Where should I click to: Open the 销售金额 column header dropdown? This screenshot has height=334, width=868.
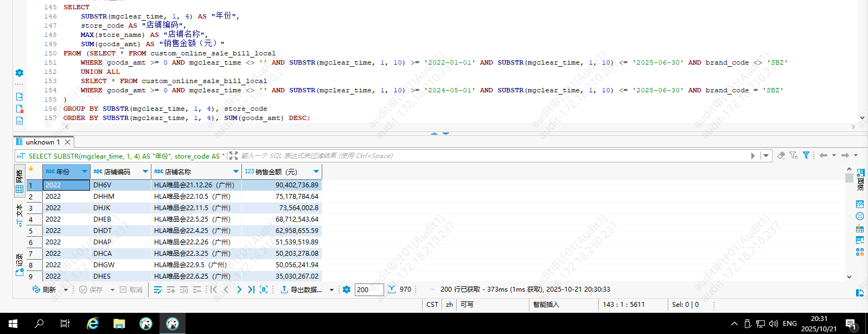pos(316,172)
